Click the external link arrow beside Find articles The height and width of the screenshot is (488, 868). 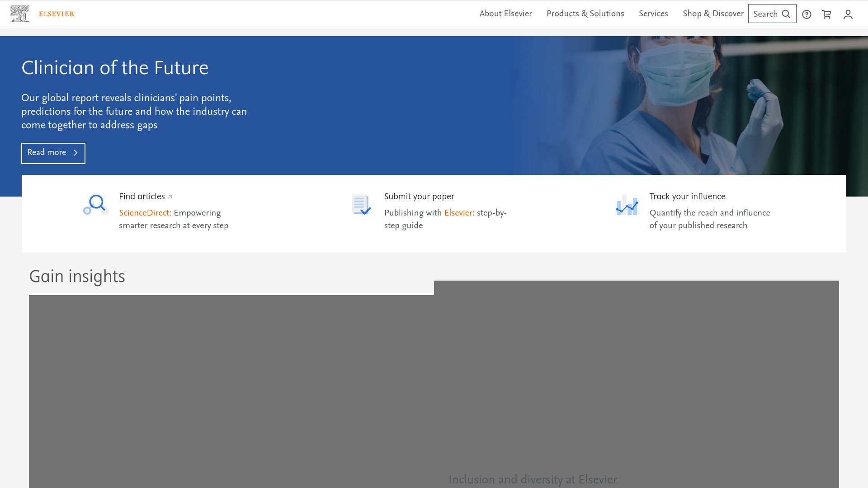[170, 197]
